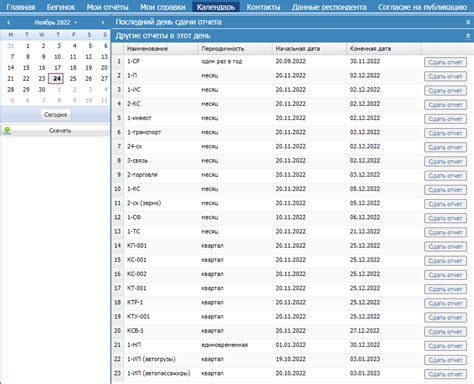Submit report for 2-торговля row

click(x=445, y=176)
